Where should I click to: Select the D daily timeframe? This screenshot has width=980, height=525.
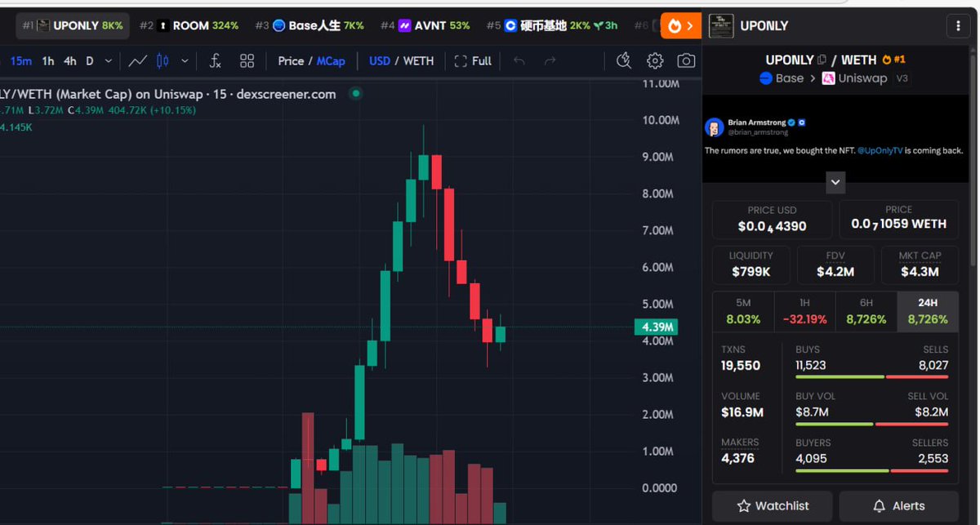pos(90,60)
